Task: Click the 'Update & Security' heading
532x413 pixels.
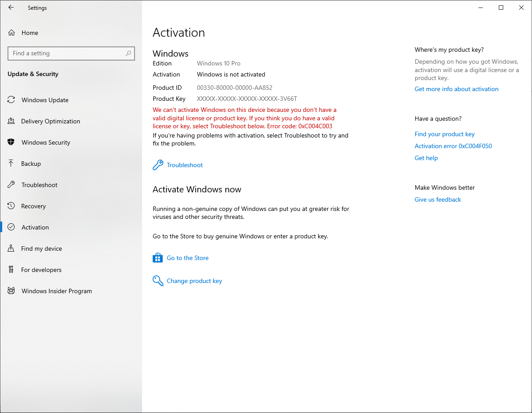Action: [33, 74]
